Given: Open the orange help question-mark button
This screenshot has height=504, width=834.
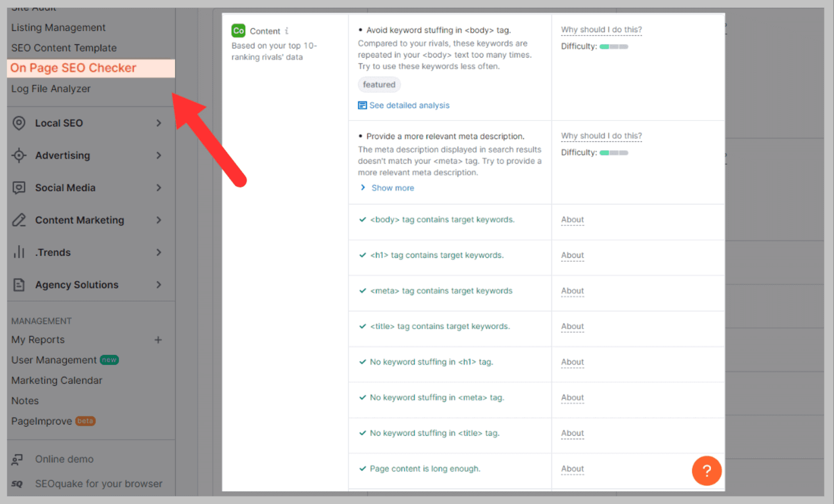Looking at the screenshot, I should pyautogui.click(x=706, y=471).
